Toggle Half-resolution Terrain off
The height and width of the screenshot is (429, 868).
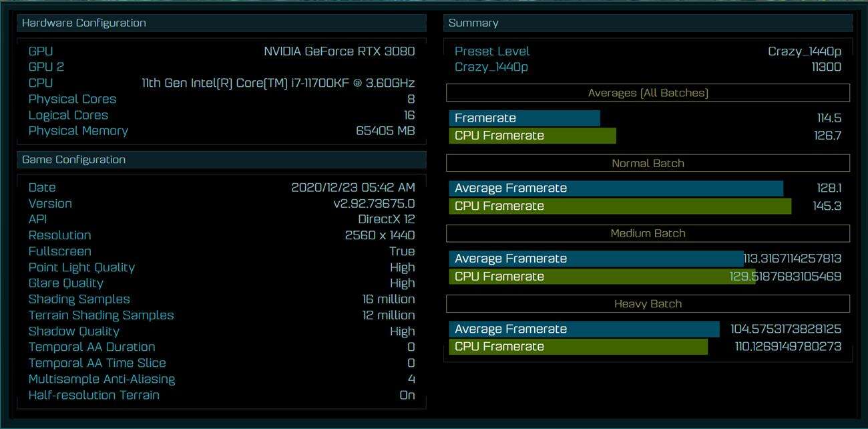coord(93,395)
